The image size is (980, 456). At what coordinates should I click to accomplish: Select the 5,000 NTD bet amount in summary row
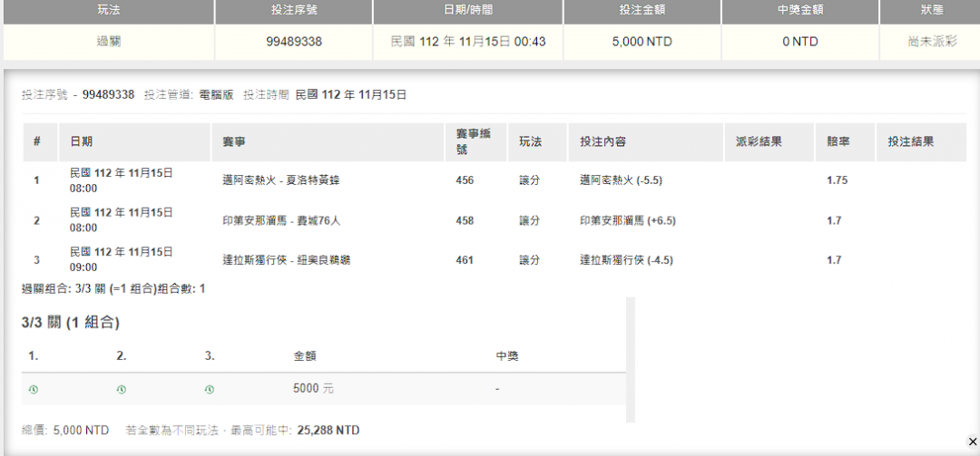[x=642, y=43]
